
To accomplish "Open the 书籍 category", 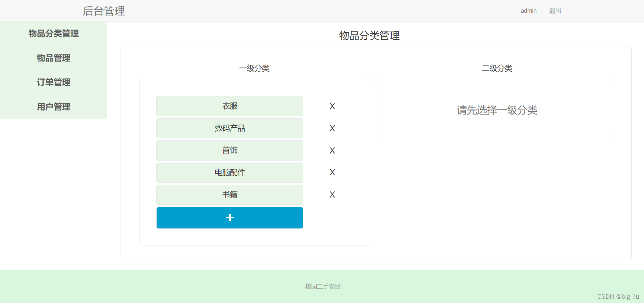I will pyautogui.click(x=230, y=194).
